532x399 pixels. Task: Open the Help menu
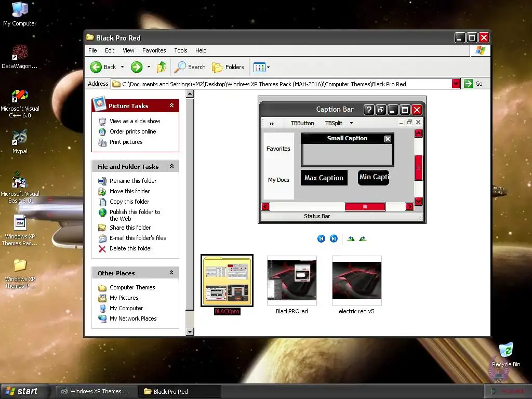(201, 50)
